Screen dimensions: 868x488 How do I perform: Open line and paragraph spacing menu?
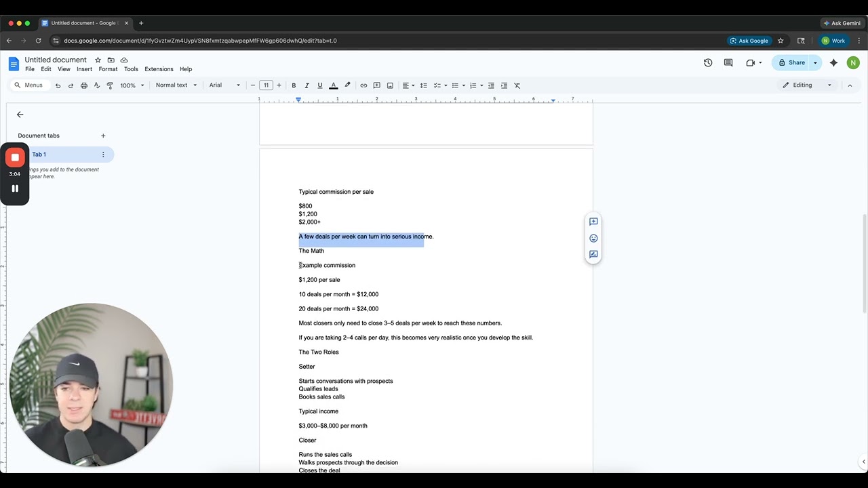coord(423,85)
